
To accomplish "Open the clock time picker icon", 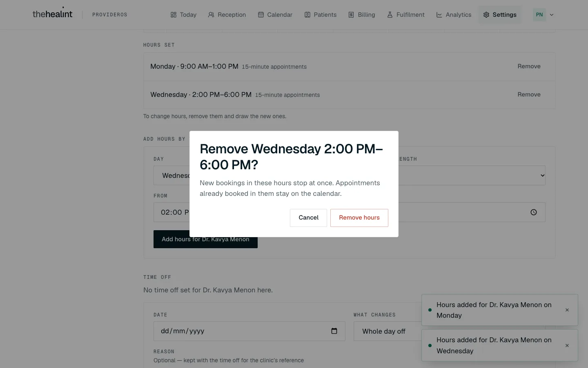I will [534, 212].
